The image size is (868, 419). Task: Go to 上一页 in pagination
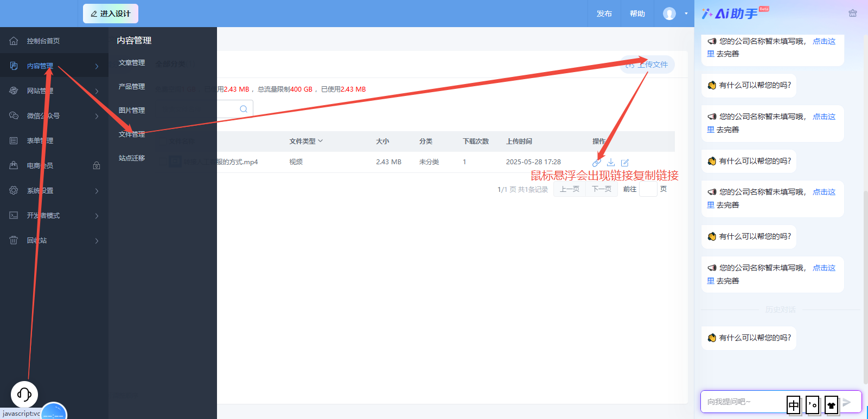(570, 189)
